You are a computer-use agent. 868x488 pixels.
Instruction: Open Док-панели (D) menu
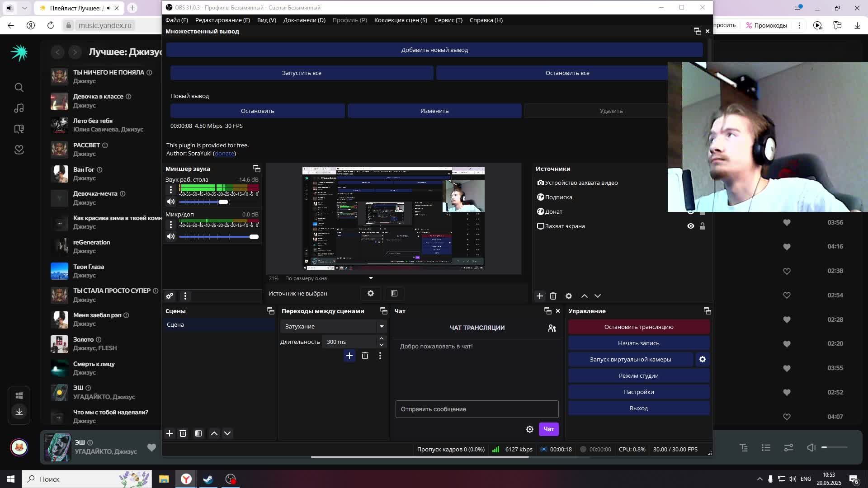pos(304,20)
